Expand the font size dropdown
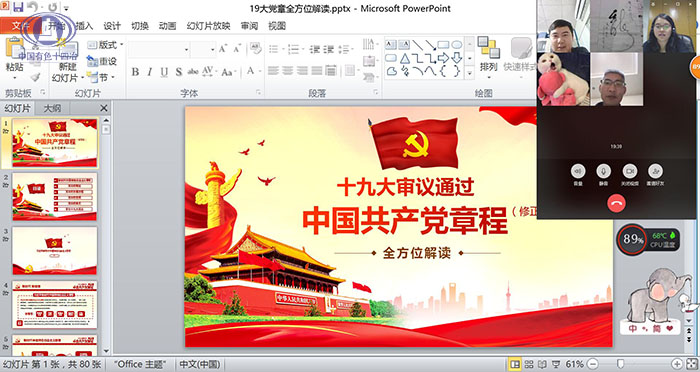 click(x=212, y=50)
